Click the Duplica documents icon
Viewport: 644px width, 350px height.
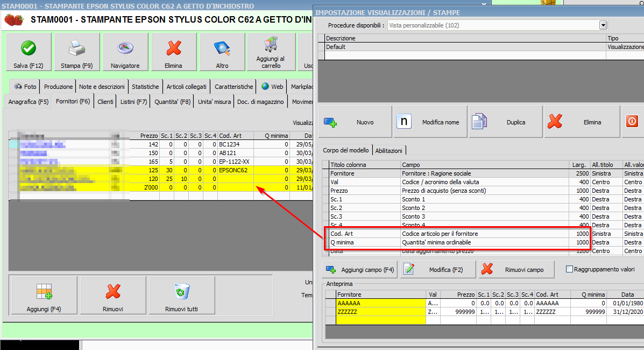pyautogui.click(x=479, y=122)
